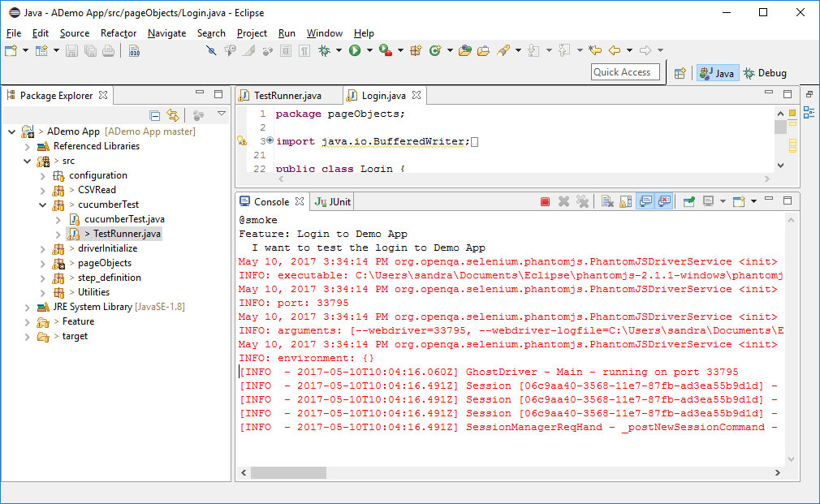The width and height of the screenshot is (820, 504).
Task: Click Collapse All in Package Explorer
Action: click(x=154, y=115)
